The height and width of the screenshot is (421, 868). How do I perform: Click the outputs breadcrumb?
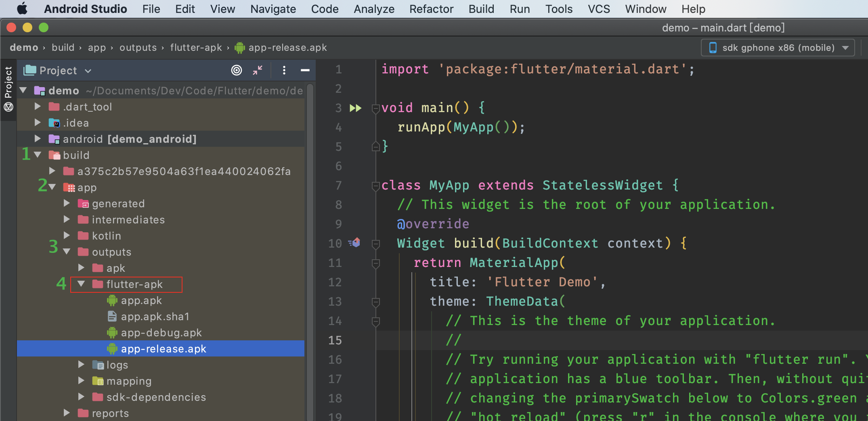click(x=138, y=48)
